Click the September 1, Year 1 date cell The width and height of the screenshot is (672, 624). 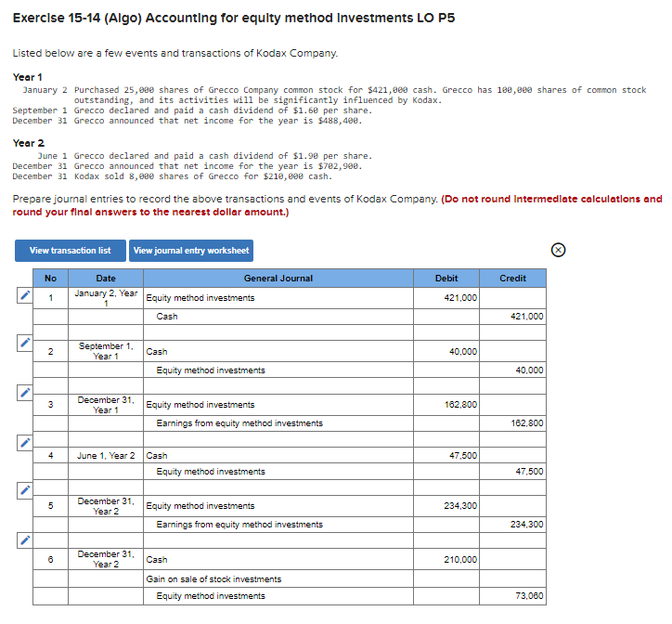(x=106, y=351)
